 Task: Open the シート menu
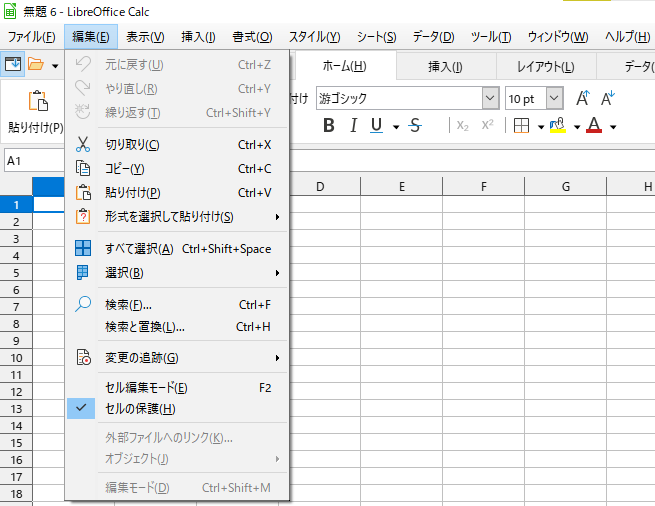click(x=376, y=37)
